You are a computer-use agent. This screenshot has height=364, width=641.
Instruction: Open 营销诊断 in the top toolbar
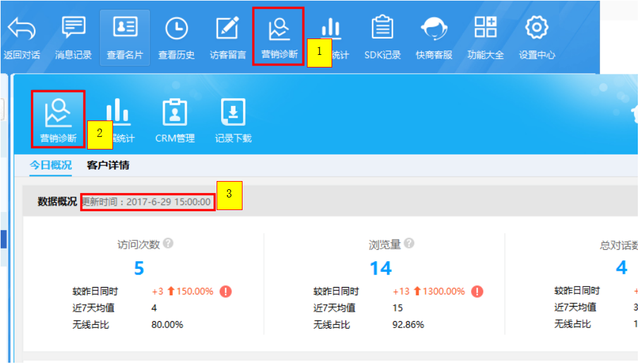(x=279, y=29)
